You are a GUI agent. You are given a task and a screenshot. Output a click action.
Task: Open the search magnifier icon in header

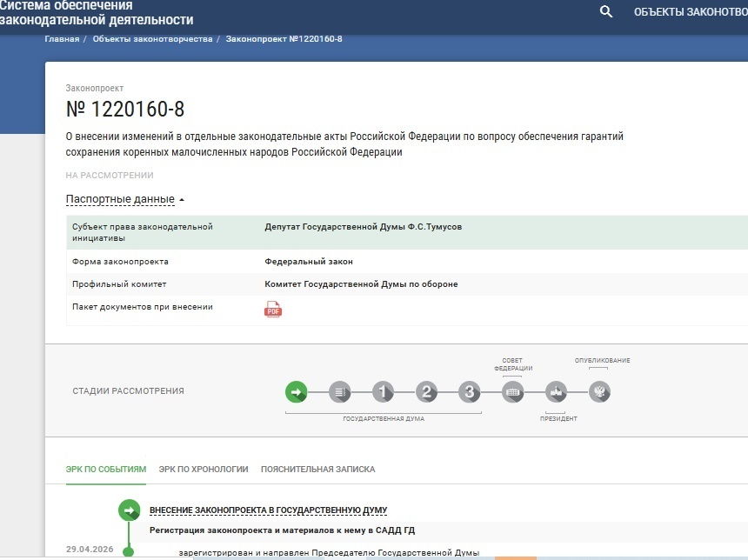click(x=606, y=11)
